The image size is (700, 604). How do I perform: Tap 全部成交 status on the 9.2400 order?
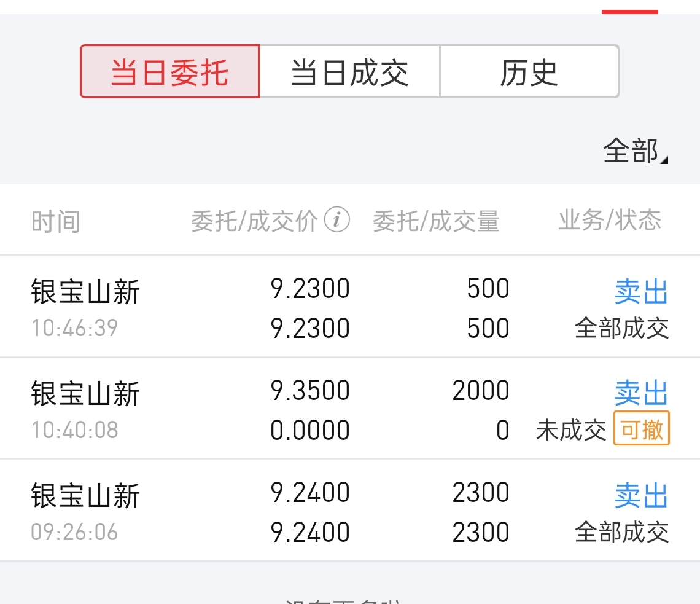tap(621, 532)
